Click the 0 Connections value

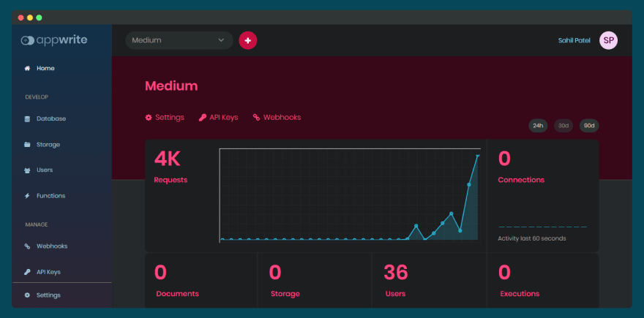click(x=504, y=159)
